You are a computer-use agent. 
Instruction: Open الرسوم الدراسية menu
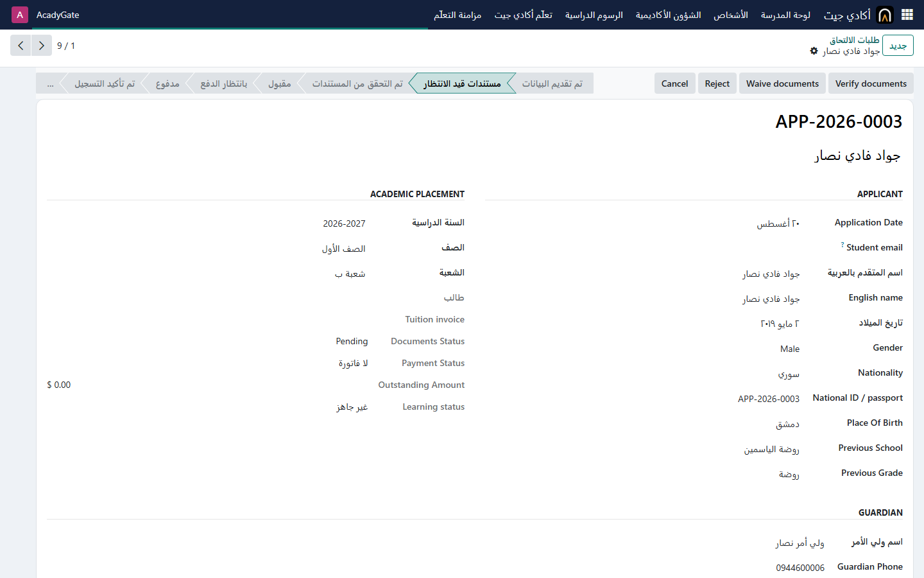(594, 15)
